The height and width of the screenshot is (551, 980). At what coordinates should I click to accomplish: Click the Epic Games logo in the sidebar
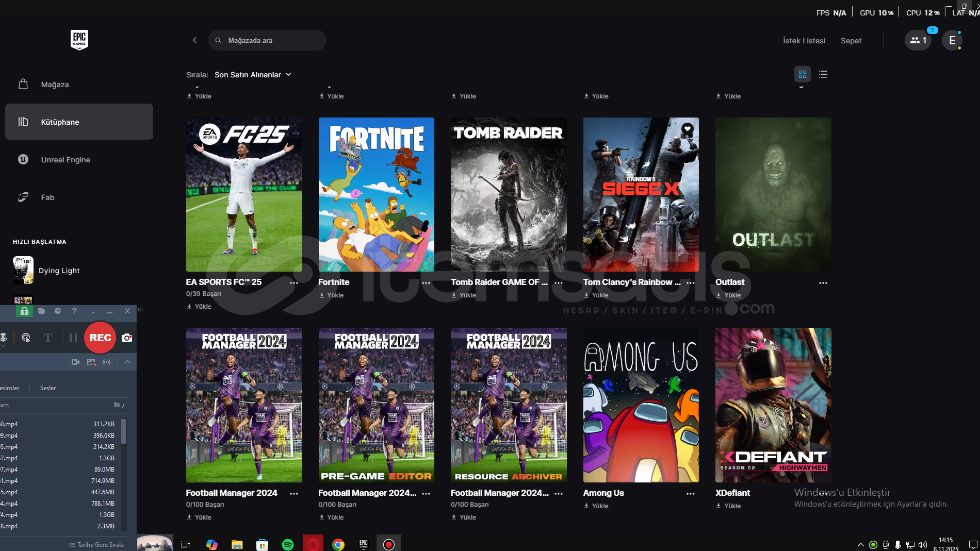point(79,40)
